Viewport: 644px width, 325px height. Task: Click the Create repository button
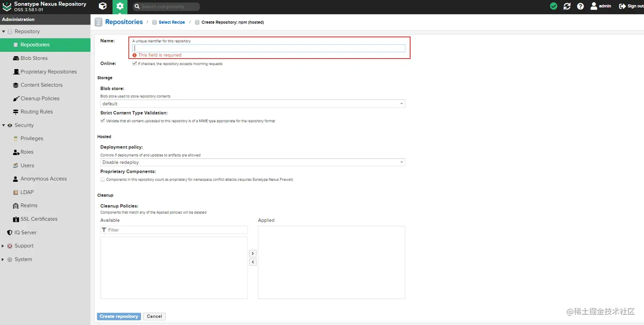(x=119, y=316)
